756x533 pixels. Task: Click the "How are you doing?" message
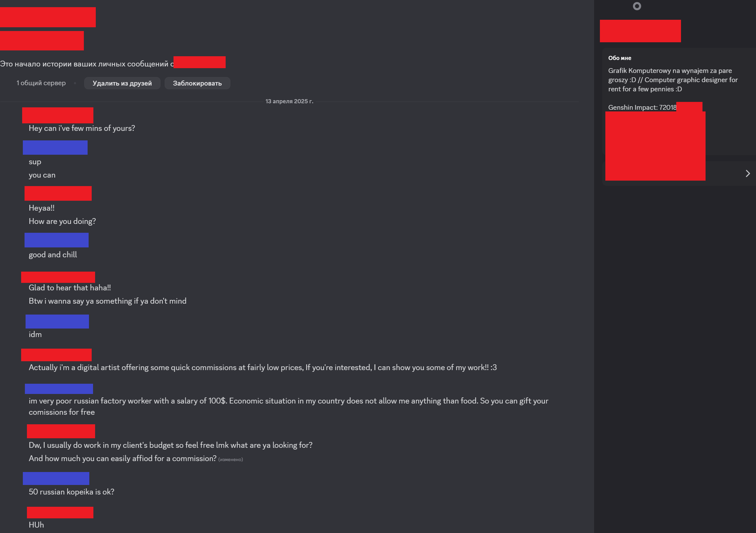tap(62, 221)
